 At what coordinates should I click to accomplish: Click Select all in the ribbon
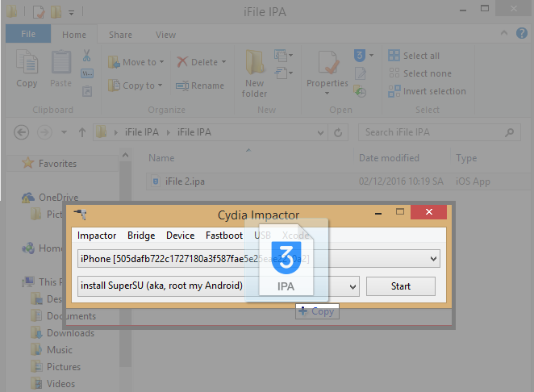[420, 56]
